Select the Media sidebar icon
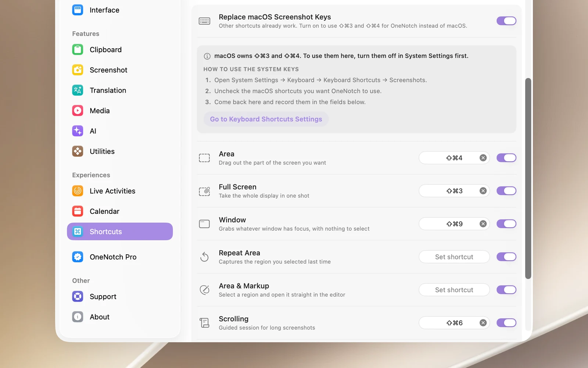Screen dimensions: 588x368 [78, 111]
